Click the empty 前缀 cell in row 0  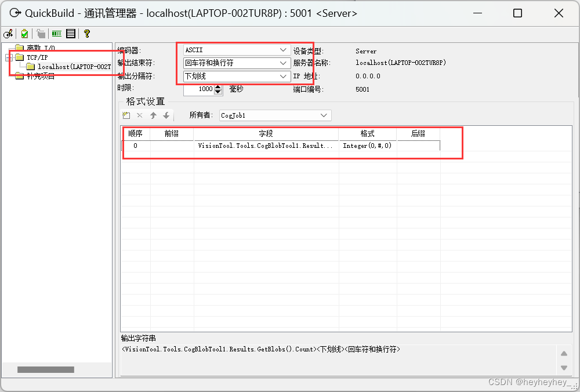(172, 146)
